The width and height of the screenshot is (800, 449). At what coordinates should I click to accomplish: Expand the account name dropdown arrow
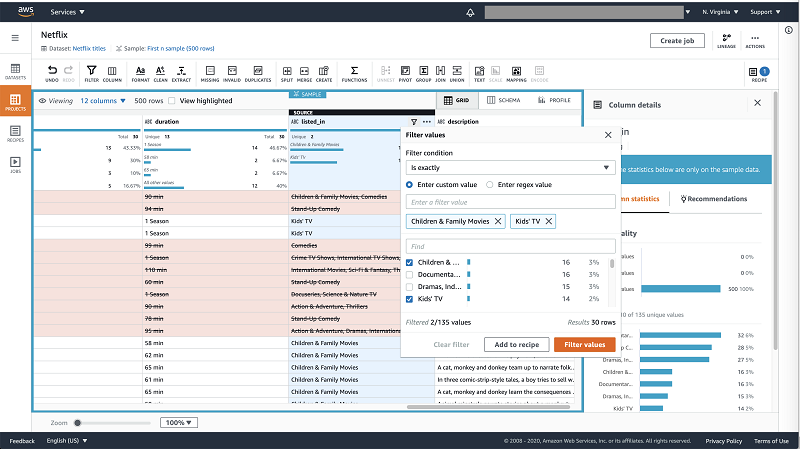688,12
